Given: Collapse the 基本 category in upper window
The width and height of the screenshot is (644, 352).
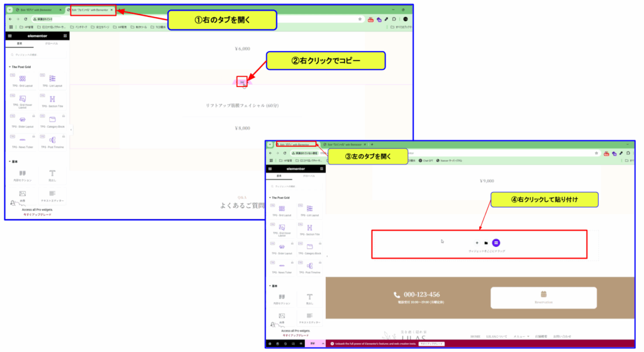Looking at the screenshot, I should pyautogui.click(x=14, y=162).
